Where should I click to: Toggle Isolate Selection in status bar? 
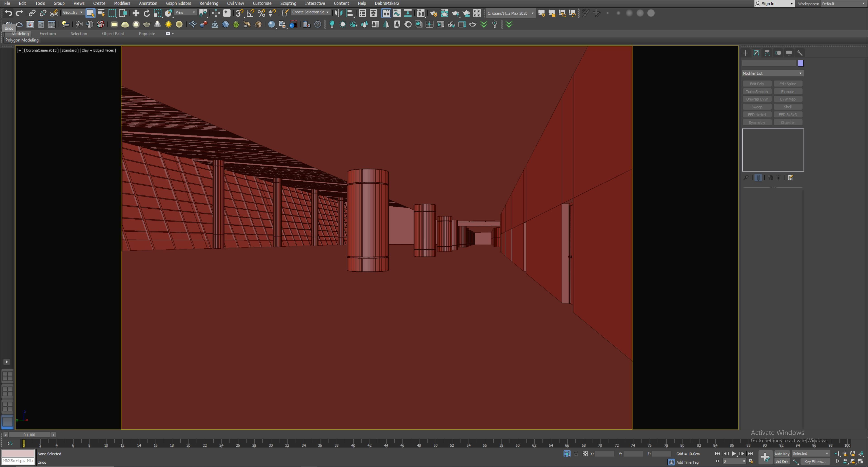click(567, 454)
